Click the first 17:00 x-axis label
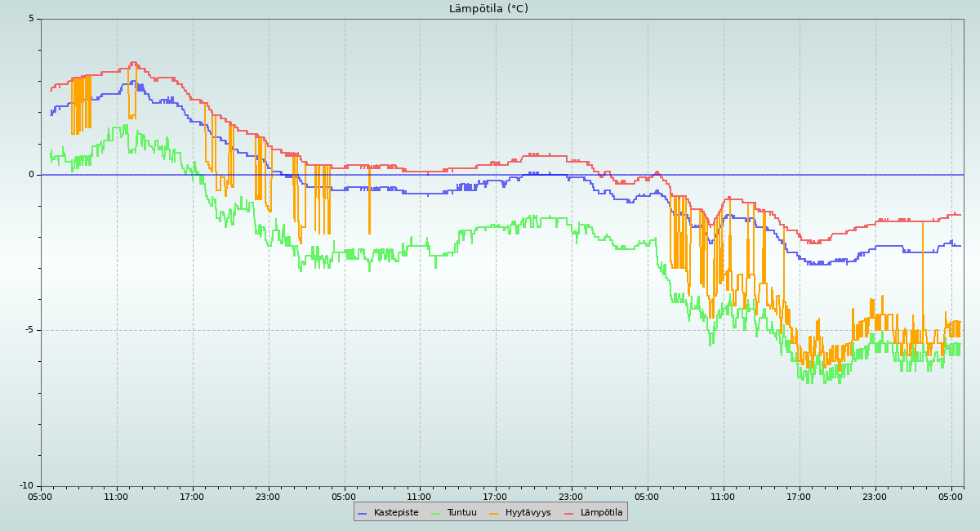 [192, 497]
